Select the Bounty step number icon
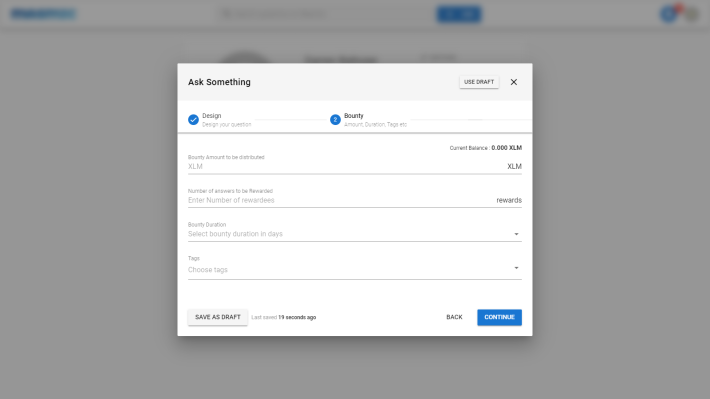Image resolution: width=710 pixels, height=399 pixels. pyautogui.click(x=335, y=120)
